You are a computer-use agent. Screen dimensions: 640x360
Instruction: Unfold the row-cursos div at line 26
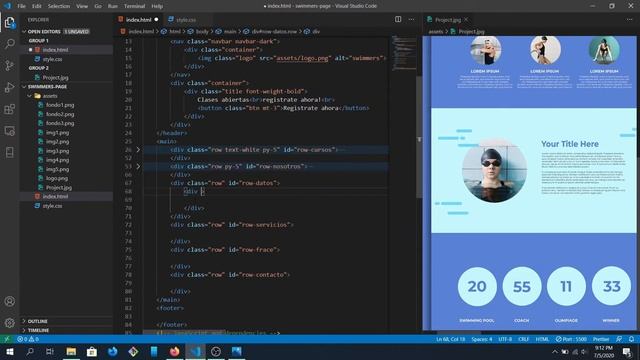pos(138,150)
